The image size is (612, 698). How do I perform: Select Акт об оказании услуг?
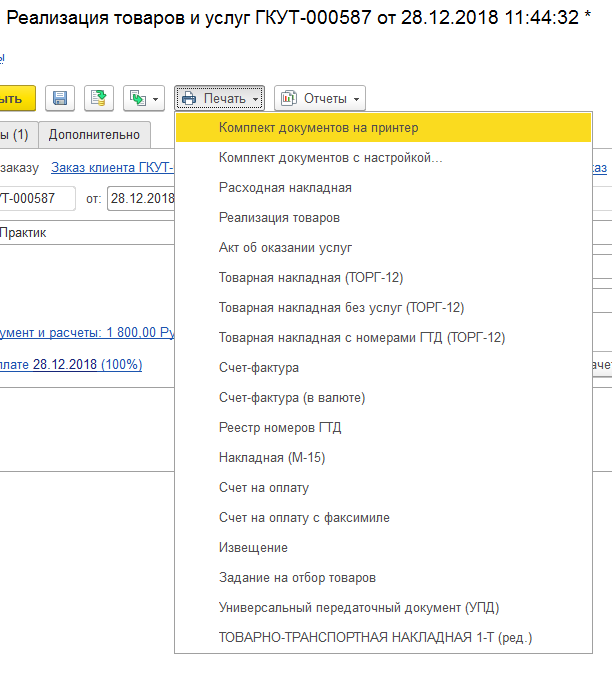383,248
